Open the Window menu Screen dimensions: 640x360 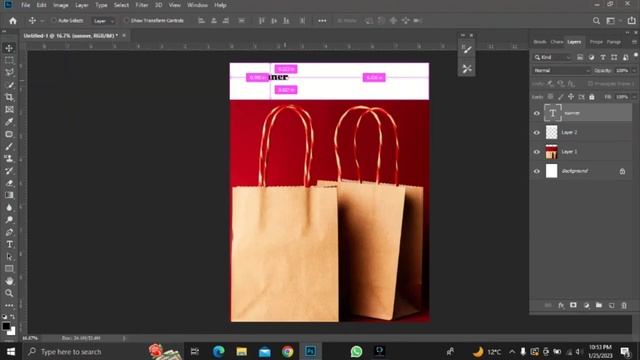coord(197,5)
